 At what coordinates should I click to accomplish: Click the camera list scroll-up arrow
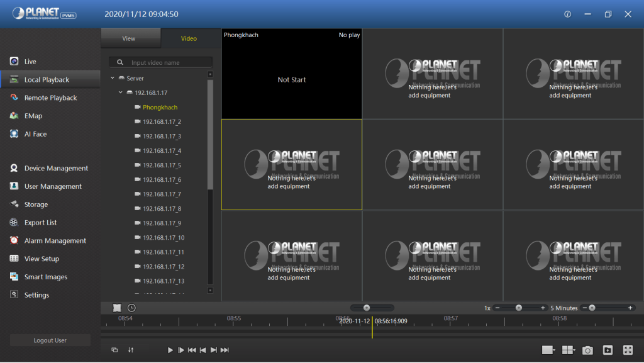click(x=210, y=74)
